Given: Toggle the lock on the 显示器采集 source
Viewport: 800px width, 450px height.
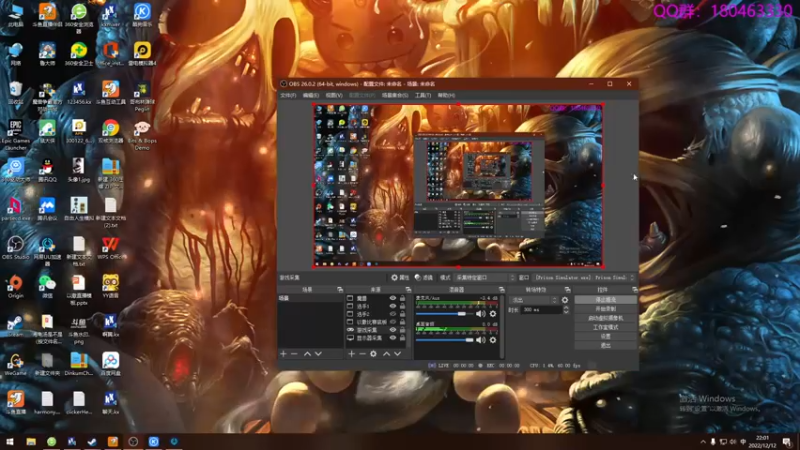Looking at the screenshot, I should coord(403,338).
